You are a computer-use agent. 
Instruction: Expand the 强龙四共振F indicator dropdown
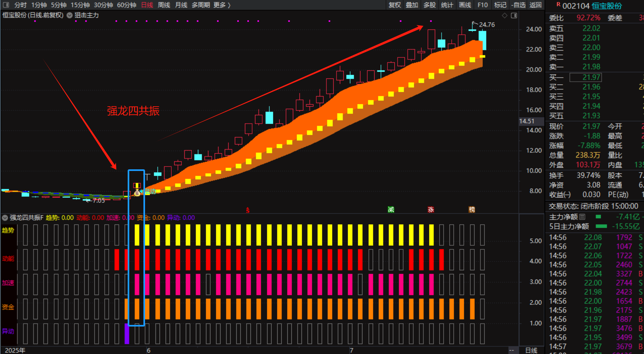point(5,218)
